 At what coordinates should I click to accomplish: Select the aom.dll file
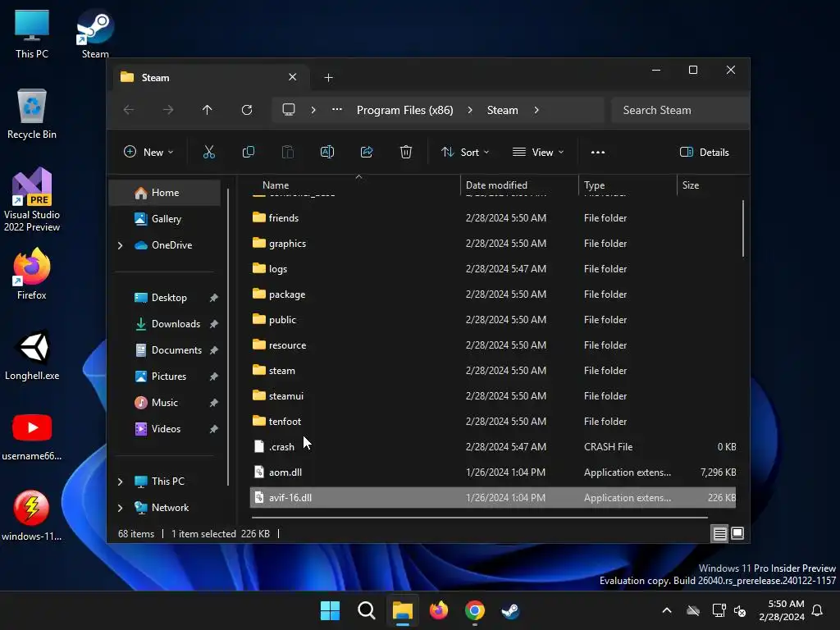(x=493, y=472)
